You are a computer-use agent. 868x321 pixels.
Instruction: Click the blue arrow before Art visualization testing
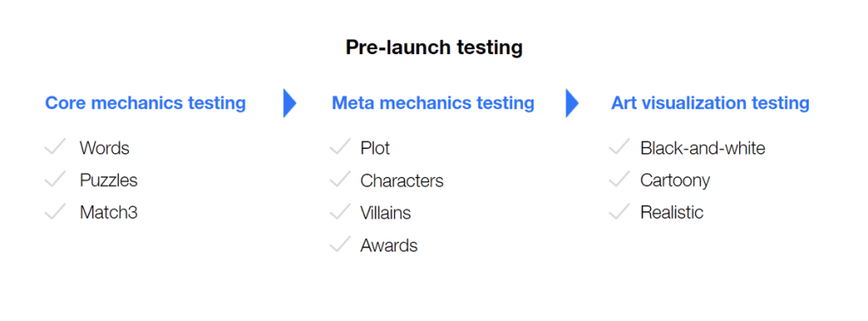coord(572,103)
